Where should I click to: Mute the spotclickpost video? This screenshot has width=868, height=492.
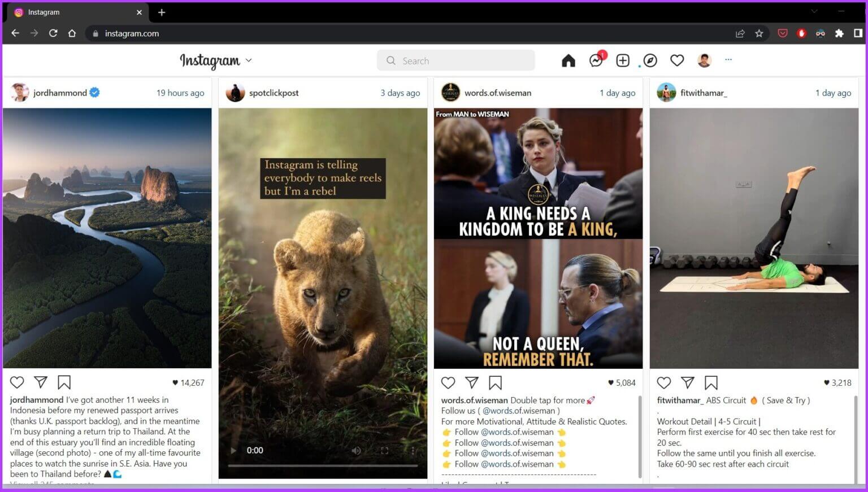[x=356, y=450]
